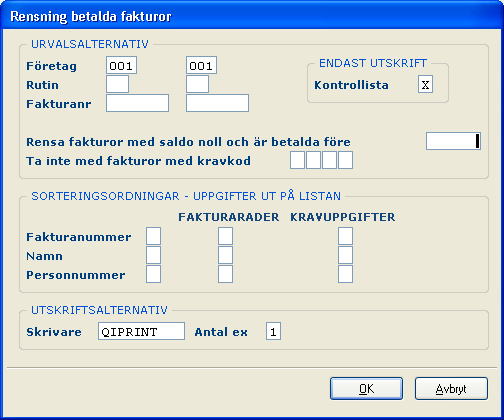
Task: Confirm with the OK button
Action: [x=366, y=388]
